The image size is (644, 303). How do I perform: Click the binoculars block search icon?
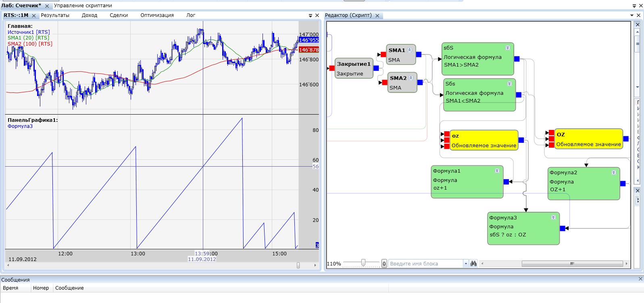coord(473,263)
